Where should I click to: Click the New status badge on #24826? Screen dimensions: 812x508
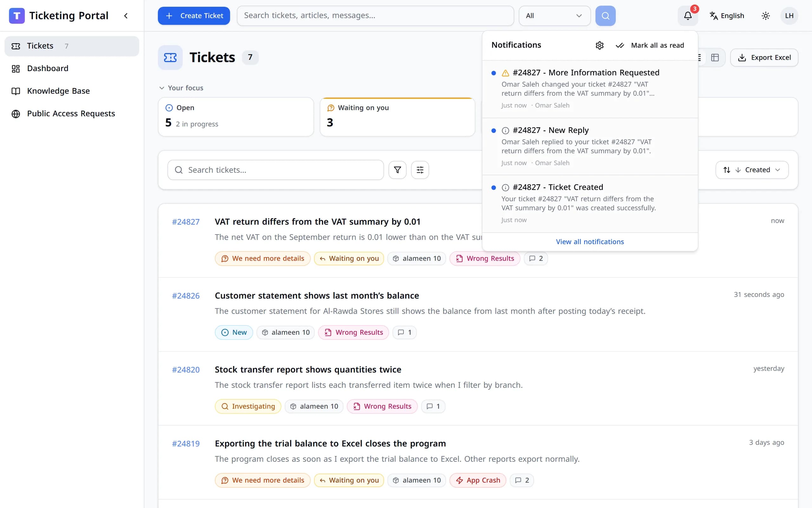point(234,332)
